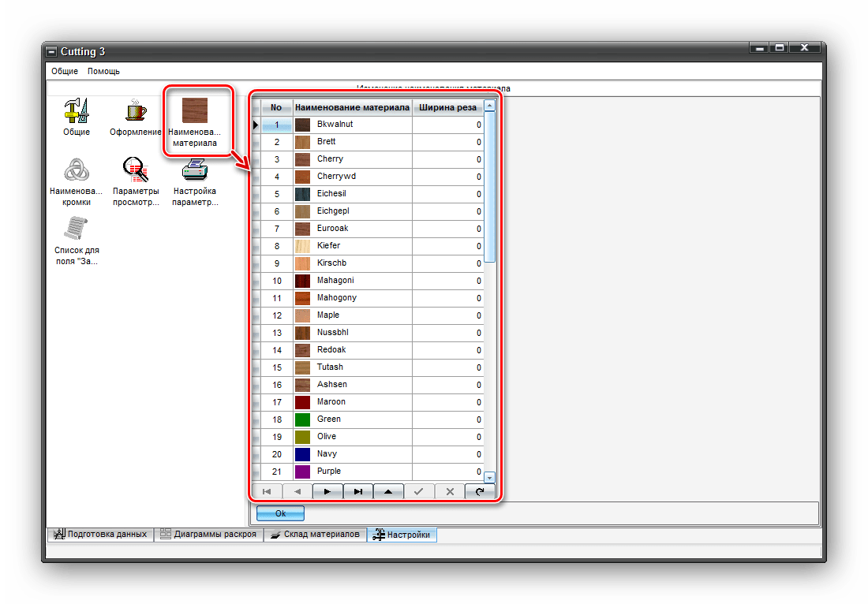Select the Eurooak material name
This screenshot has height=604, width=868.
(x=332, y=228)
